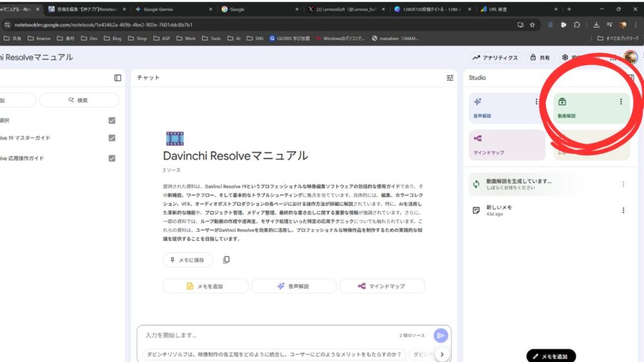Show next suggested question with chevron arrow
Image resolution: width=644 pixels, height=362 pixels.
pos(442,354)
